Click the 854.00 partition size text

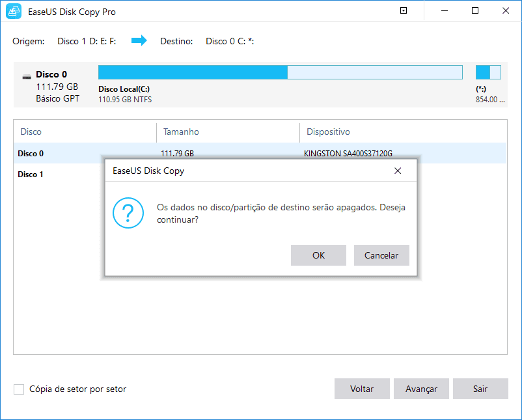click(490, 100)
